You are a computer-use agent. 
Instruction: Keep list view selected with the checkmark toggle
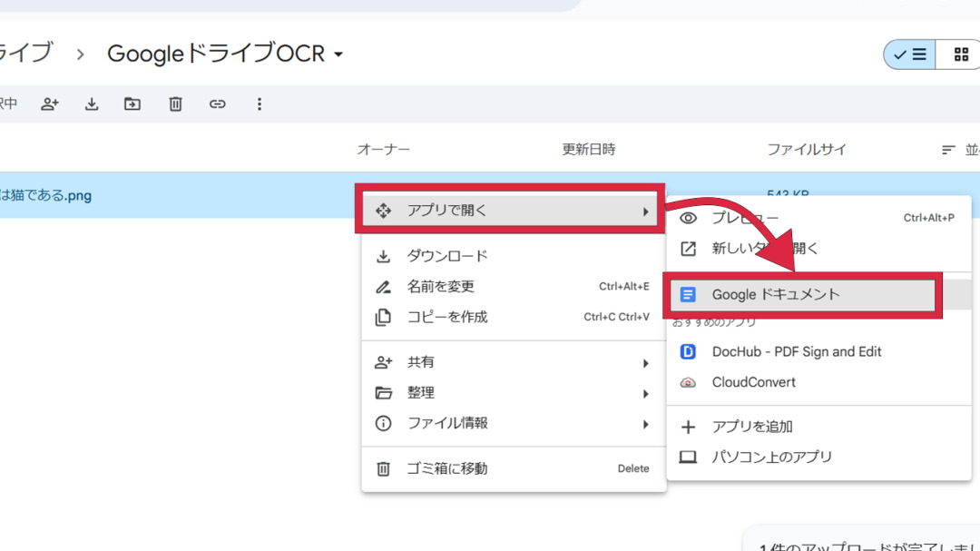tap(907, 54)
